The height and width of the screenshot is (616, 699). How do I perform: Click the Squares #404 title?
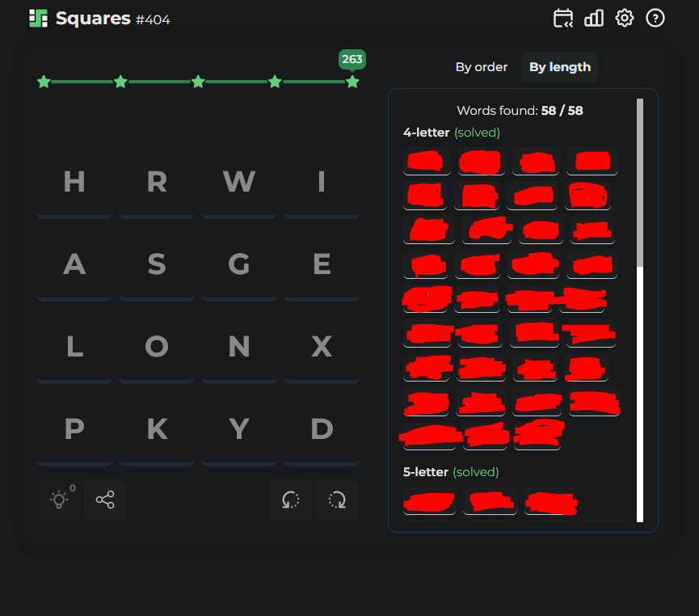[112, 19]
